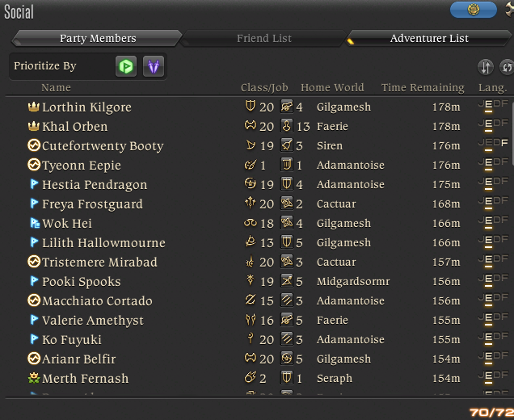
Task: Click flag icon beside Hestia Pendragon
Action: coord(34,185)
